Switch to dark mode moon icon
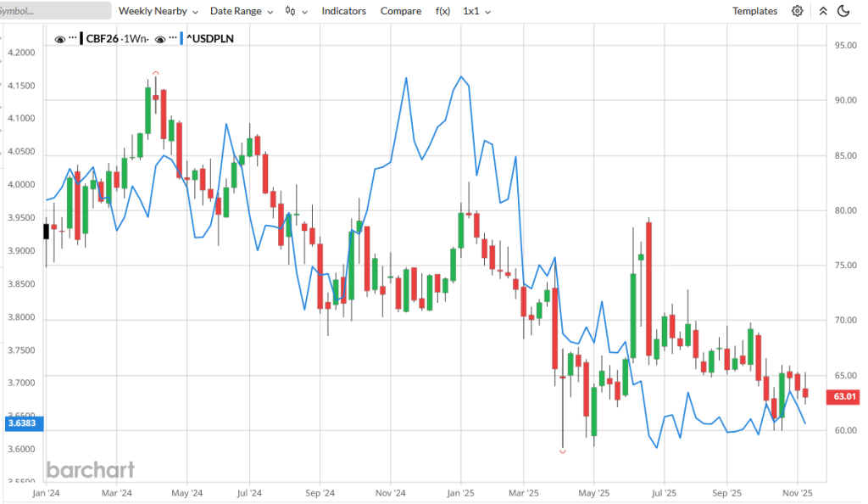 coord(843,11)
